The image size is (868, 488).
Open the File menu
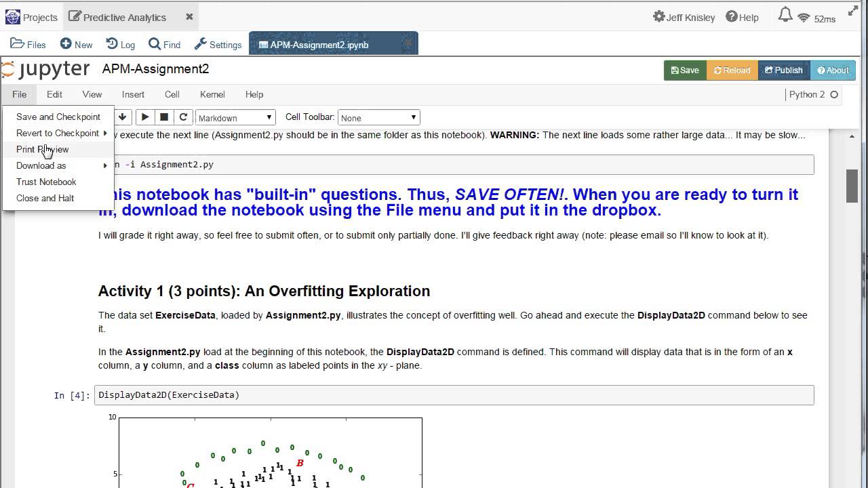pos(19,94)
